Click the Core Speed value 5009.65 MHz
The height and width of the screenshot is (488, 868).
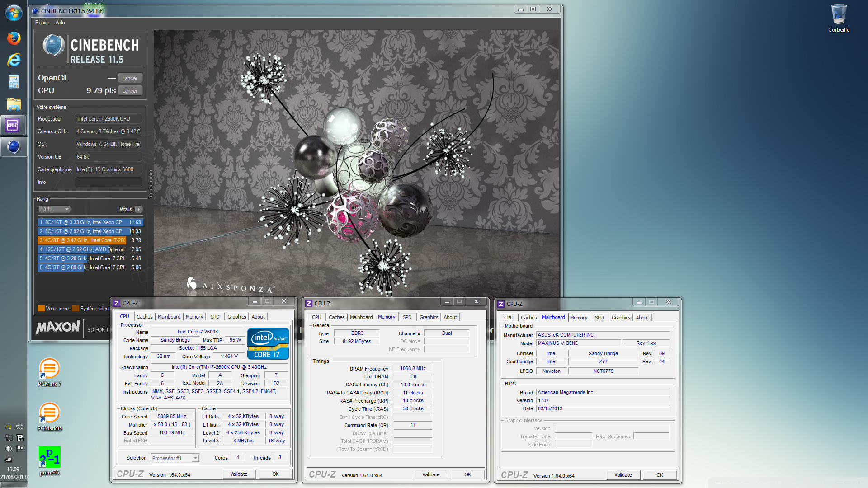click(x=172, y=417)
